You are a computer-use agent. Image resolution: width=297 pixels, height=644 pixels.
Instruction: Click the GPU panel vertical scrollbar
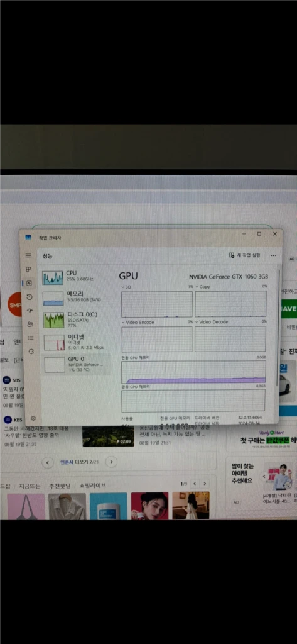point(278,328)
